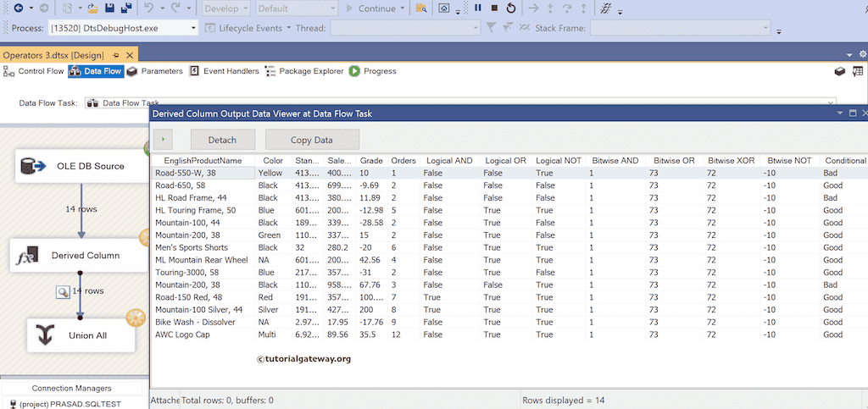868x409 pixels.
Task: Open the Process dropdown list
Action: point(194,28)
